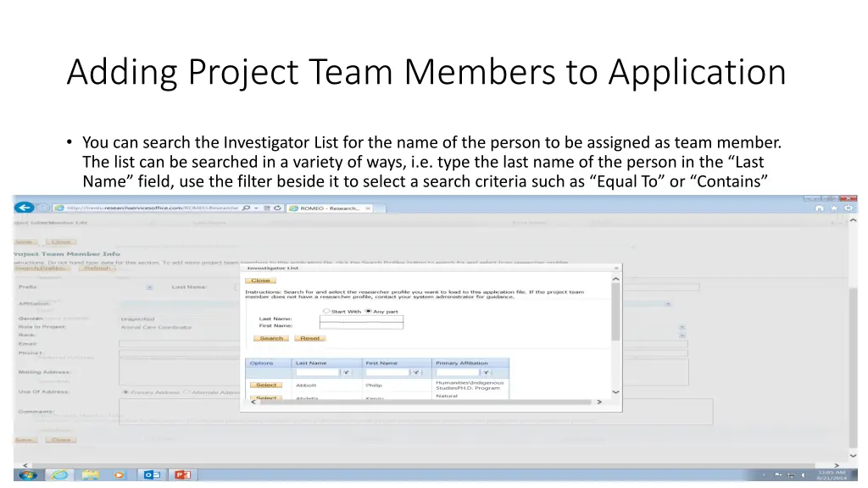Click the address bar search magnifier icon
The image size is (868, 488).
pyautogui.click(x=247, y=208)
